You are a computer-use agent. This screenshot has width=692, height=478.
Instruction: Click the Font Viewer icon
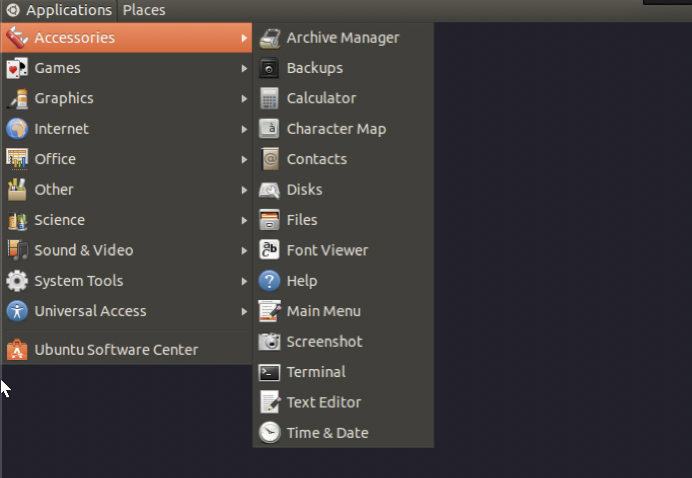[x=269, y=250]
